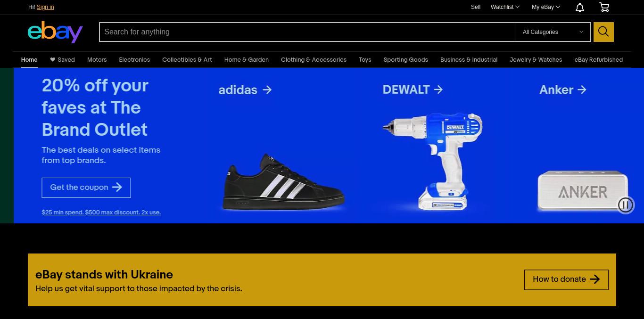
Task: Open the Electronics category
Action: (x=134, y=60)
